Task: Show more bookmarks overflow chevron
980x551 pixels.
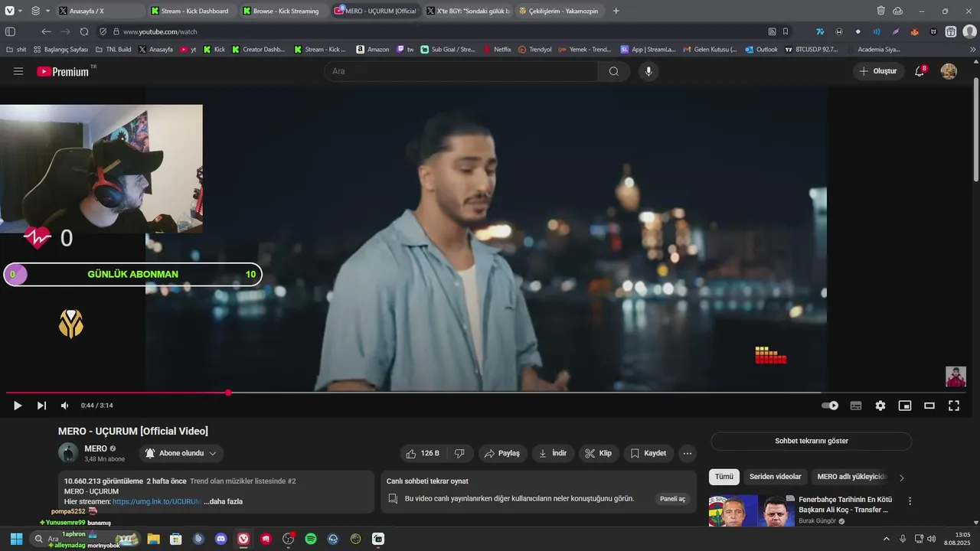Action: [972, 49]
